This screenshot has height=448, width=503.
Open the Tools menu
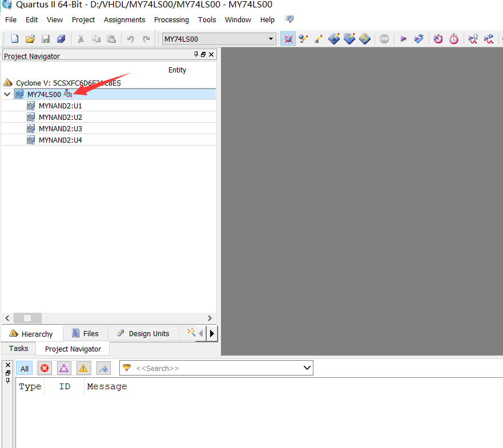coord(207,20)
